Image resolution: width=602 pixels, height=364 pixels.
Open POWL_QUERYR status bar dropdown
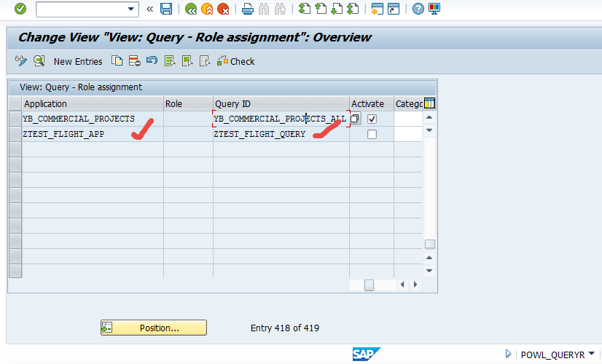point(591,354)
